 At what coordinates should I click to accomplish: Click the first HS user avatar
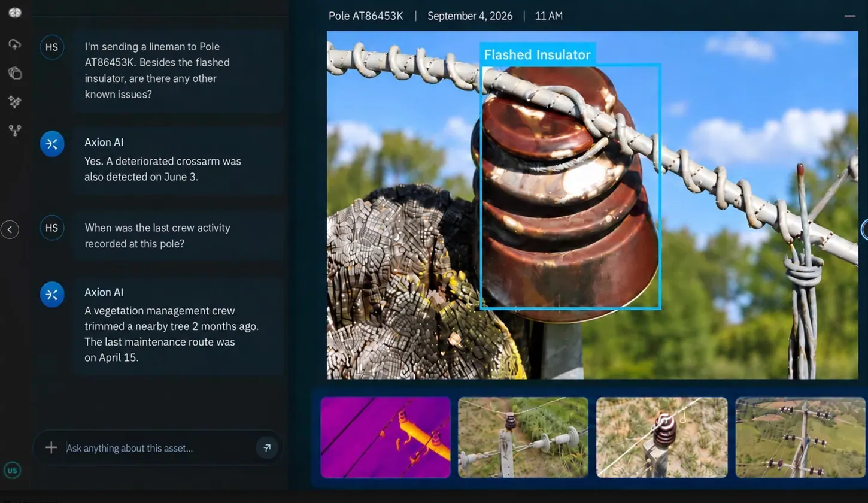(52, 47)
